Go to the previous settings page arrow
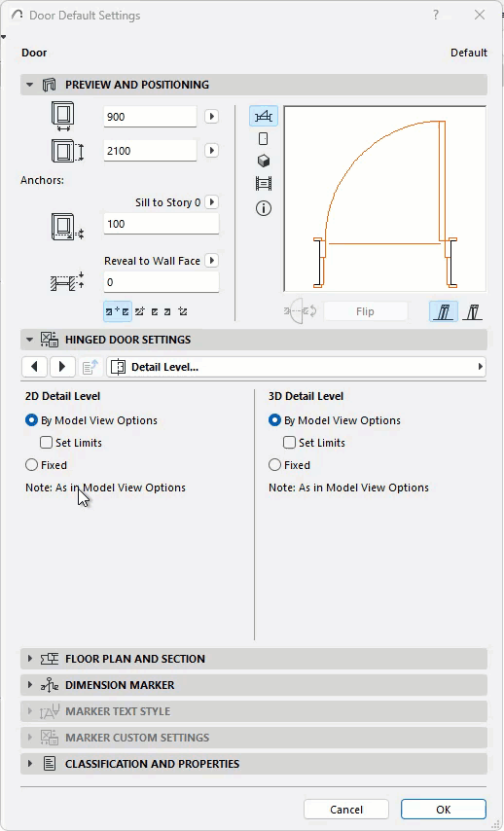Screen dimensions: 504x831 [34, 367]
